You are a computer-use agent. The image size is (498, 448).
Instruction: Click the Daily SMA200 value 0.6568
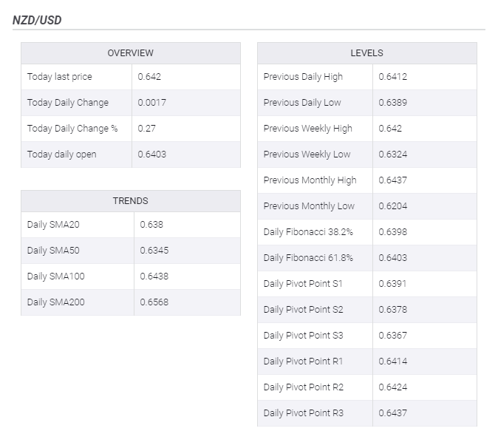154,302
